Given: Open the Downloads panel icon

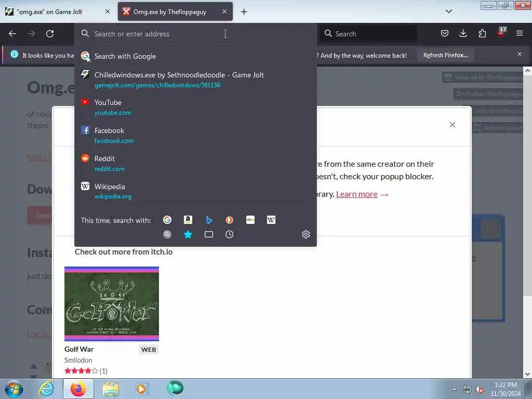Looking at the screenshot, I should point(463,33).
